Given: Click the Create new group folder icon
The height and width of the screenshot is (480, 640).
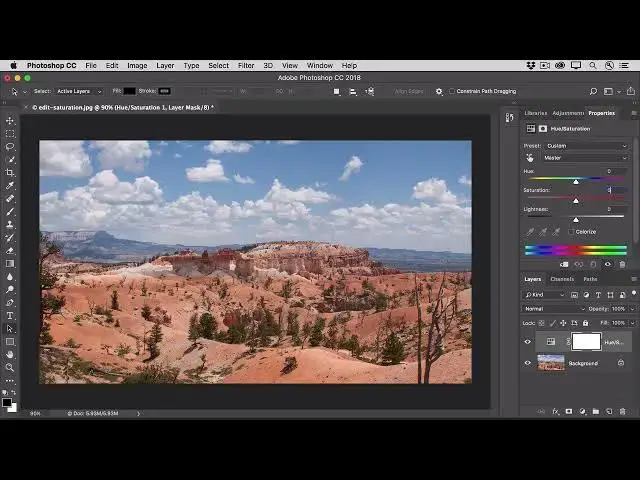Looking at the screenshot, I should pyautogui.click(x=596, y=411).
